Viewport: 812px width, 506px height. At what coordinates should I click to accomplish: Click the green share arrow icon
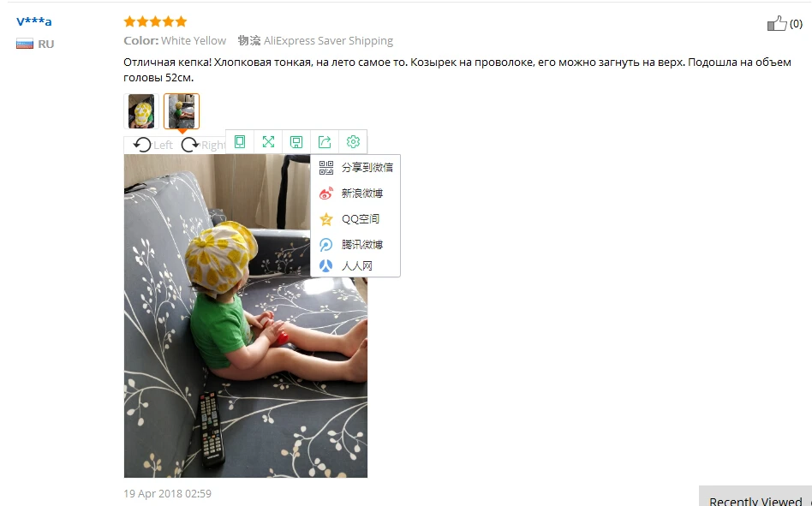click(x=325, y=142)
